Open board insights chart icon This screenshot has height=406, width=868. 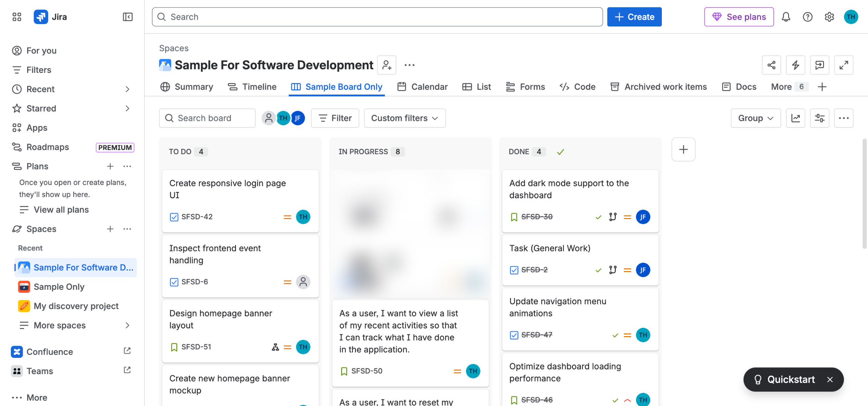pos(795,118)
